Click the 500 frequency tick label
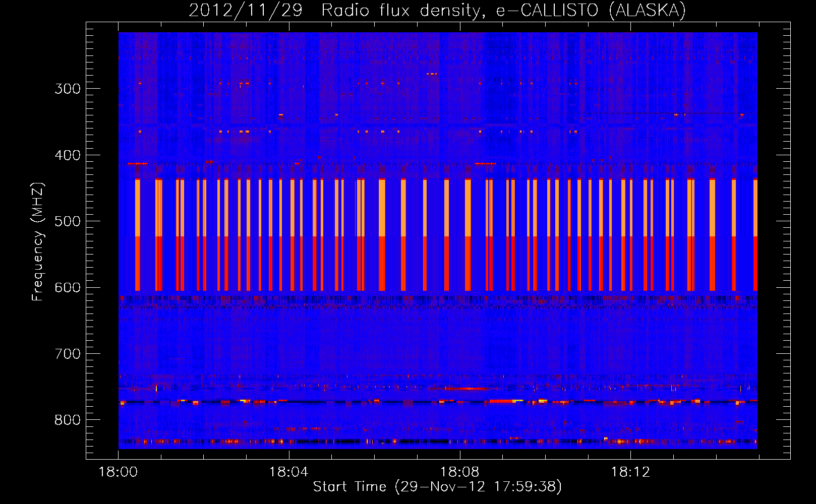 (68, 221)
